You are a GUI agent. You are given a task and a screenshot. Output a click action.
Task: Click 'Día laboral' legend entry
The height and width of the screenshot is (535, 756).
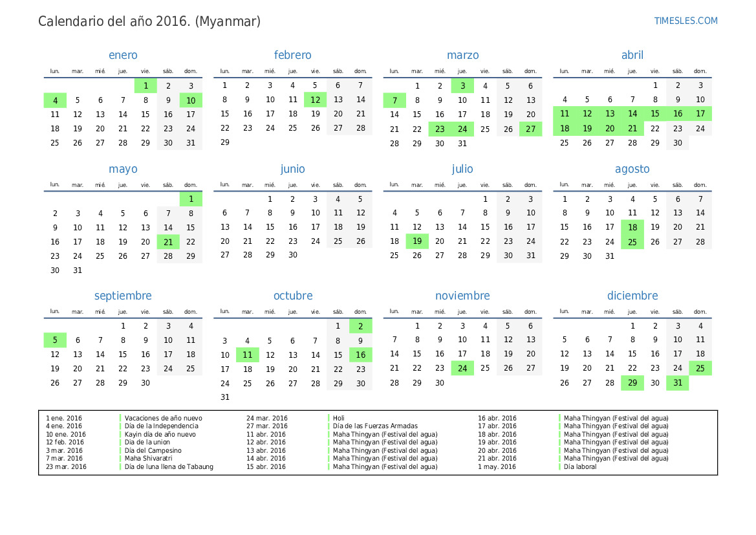click(580, 466)
